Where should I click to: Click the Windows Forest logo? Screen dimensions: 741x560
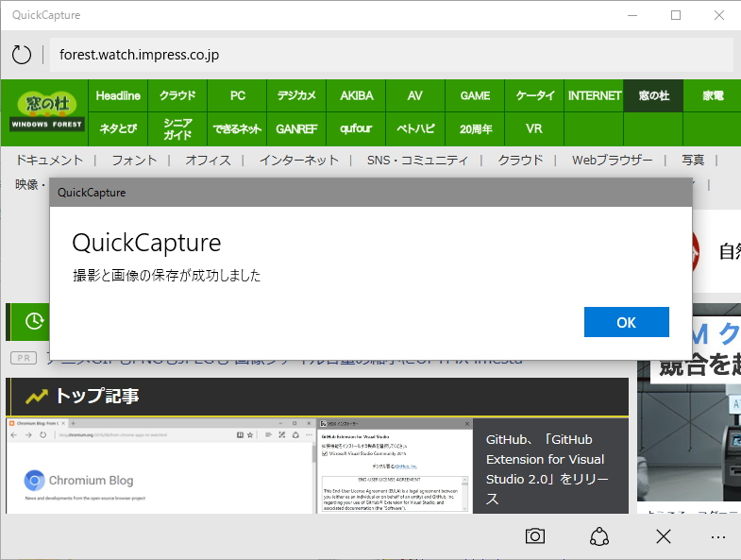[x=47, y=111]
